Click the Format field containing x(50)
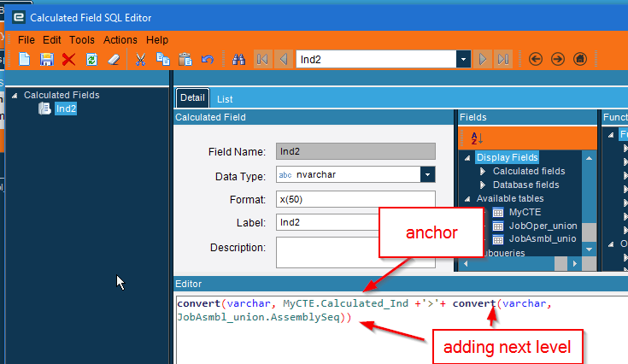Screen dimensions: 628x364 [x=355, y=199]
